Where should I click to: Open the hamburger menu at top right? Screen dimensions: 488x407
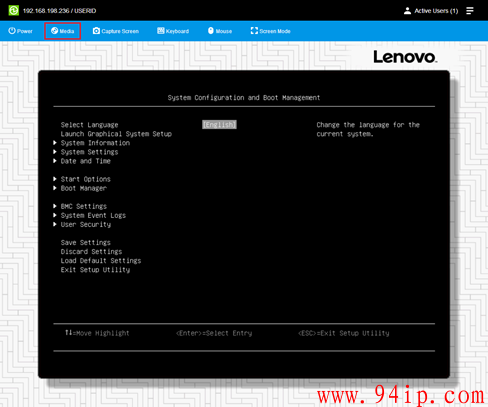[470, 11]
